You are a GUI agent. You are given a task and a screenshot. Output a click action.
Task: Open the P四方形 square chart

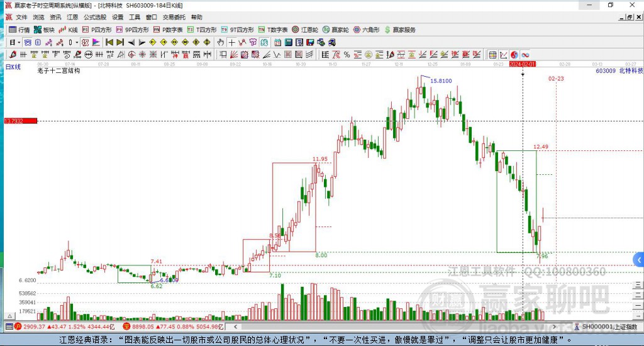coord(96,30)
